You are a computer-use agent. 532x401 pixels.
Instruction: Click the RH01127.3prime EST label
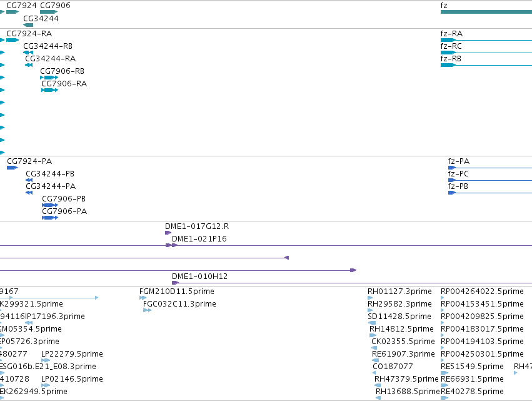(399, 292)
